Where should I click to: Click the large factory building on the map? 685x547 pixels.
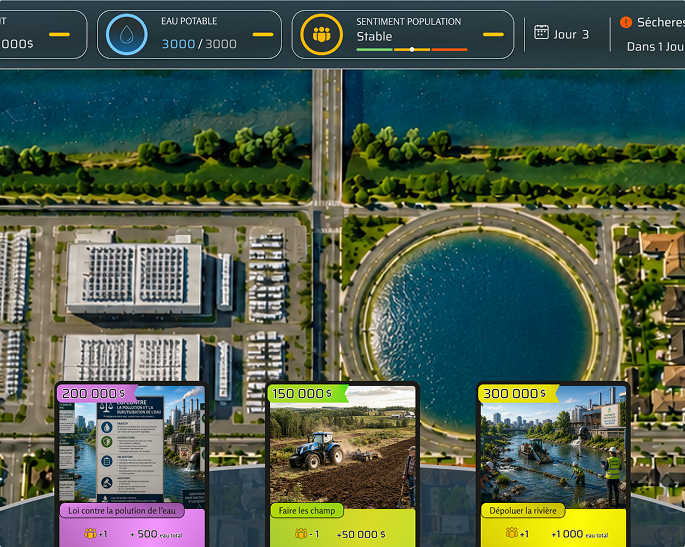134,278
